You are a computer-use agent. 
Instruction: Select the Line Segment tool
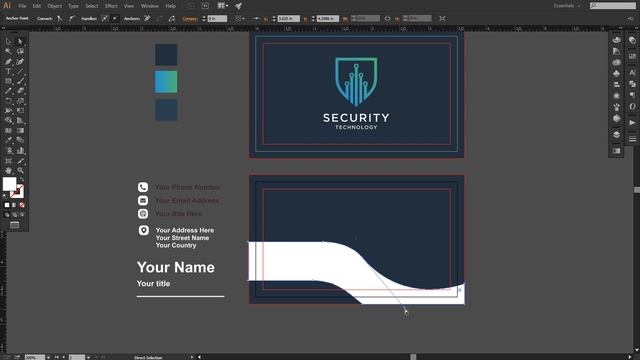point(20,71)
